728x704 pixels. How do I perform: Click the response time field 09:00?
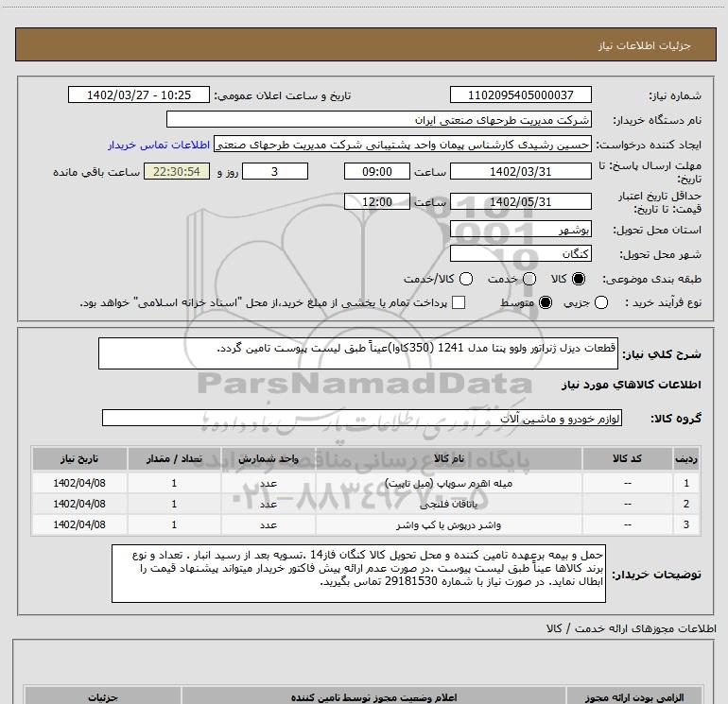(x=377, y=171)
